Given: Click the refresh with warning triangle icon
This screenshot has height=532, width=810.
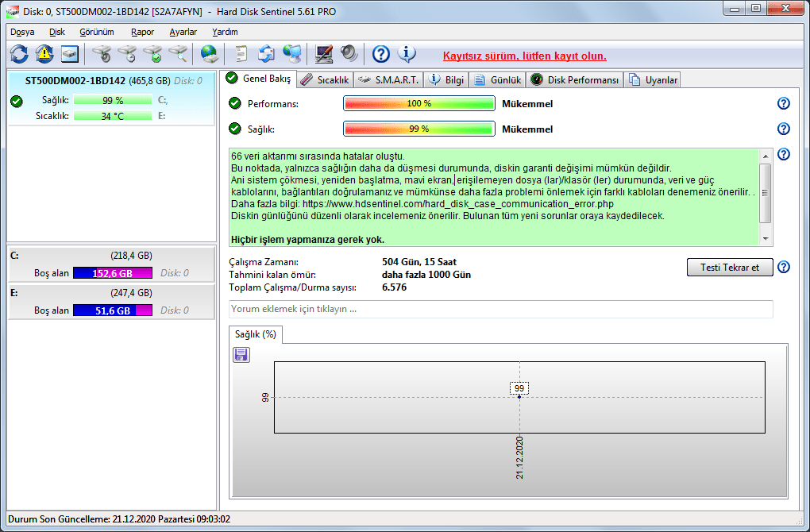Looking at the screenshot, I should pyautogui.click(x=44, y=54).
